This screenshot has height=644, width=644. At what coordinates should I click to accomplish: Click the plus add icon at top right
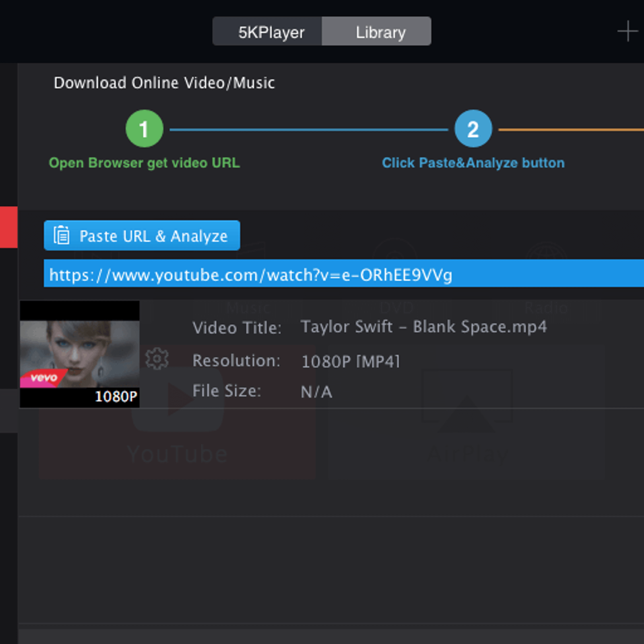coord(627,31)
